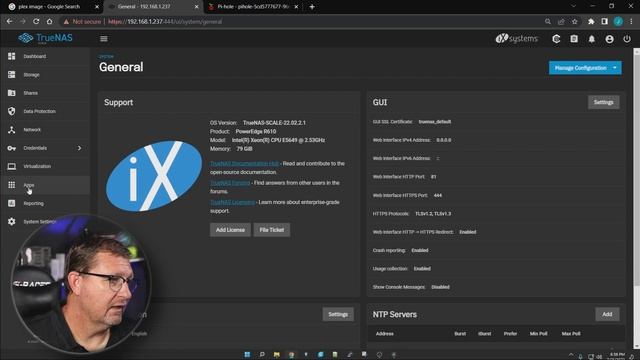640x360 pixels.
Task: Click the browser zoom magnifier icon
Action: (x=548, y=22)
